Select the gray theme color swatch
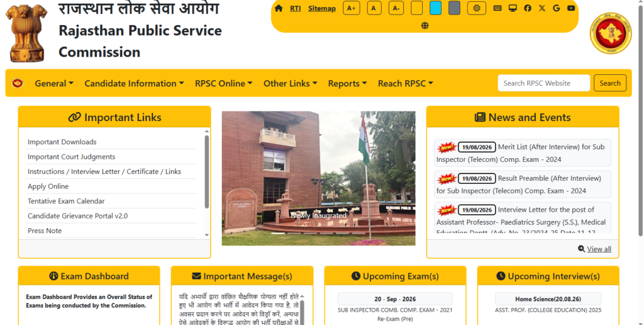 click(454, 8)
